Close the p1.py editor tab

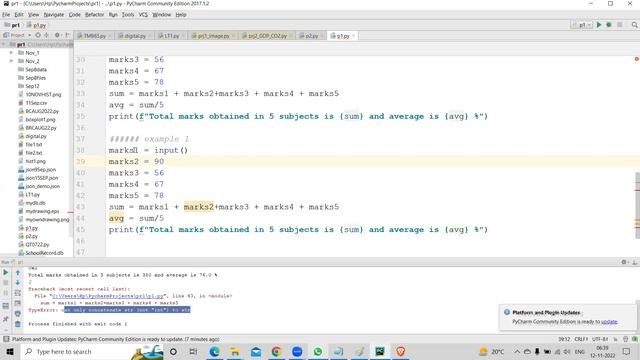click(353, 36)
